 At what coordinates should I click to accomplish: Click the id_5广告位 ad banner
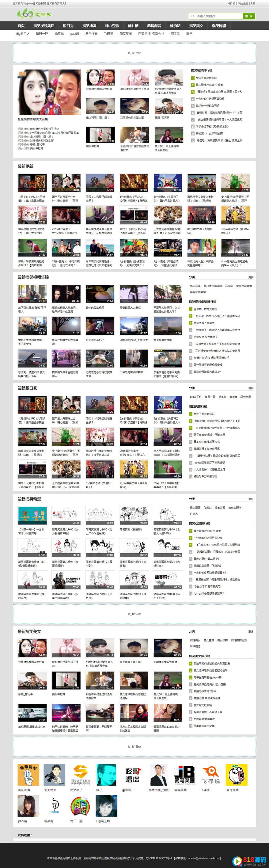coord(134,747)
